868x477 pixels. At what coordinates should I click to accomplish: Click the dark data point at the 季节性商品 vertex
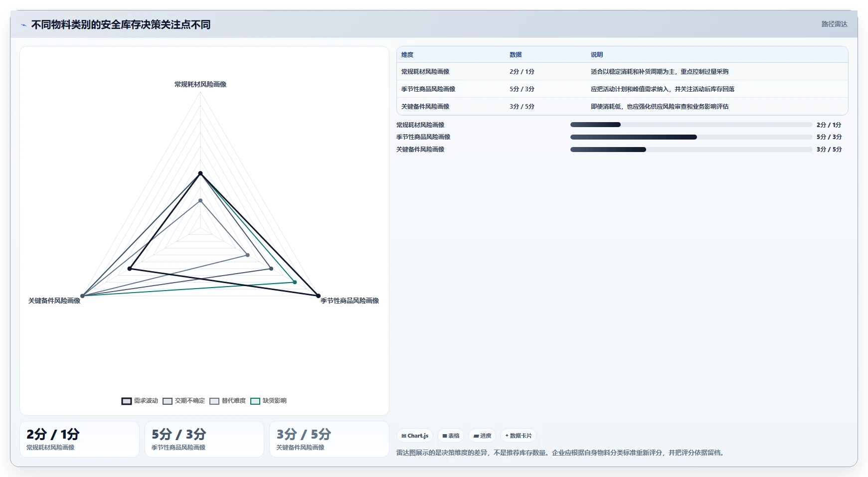click(318, 296)
